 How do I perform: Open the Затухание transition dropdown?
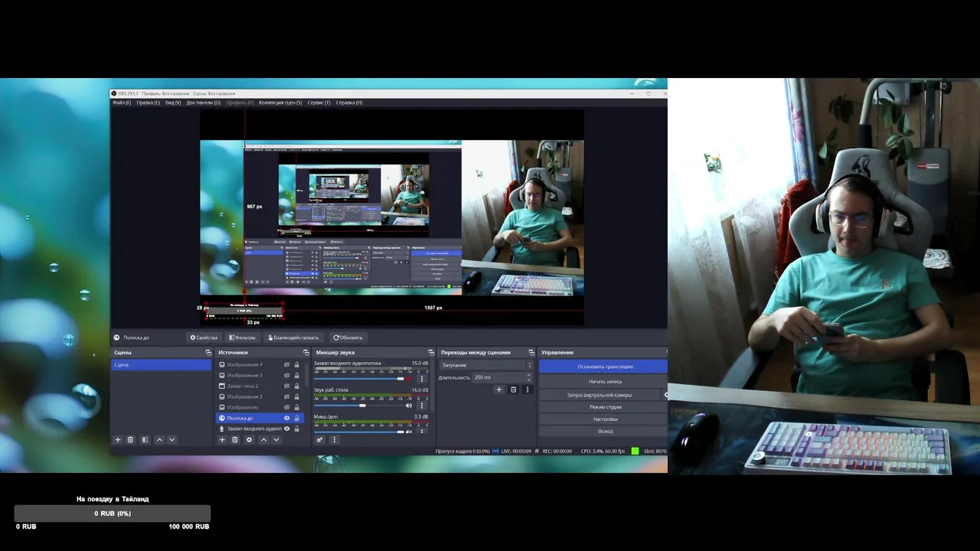pyautogui.click(x=485, y=365)
